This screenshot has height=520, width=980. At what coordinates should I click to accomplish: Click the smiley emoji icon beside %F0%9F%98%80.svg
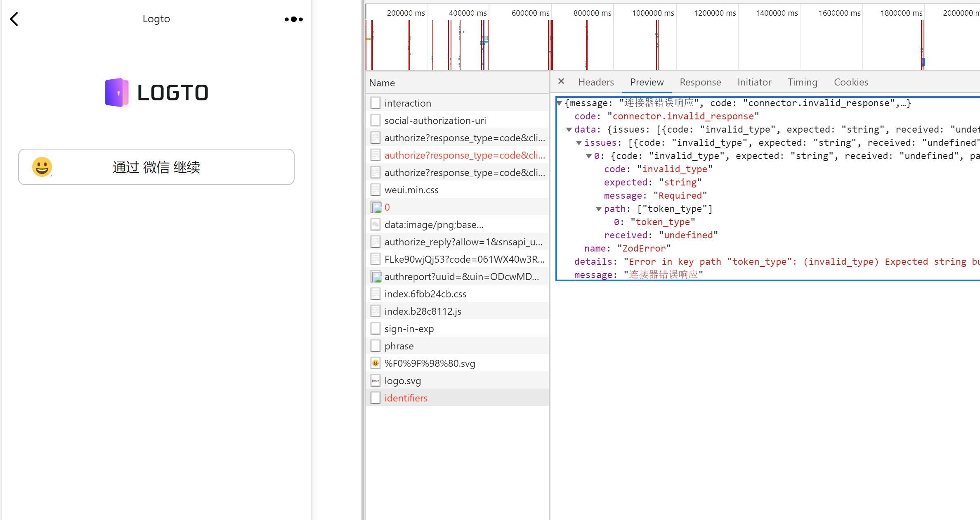375,363
